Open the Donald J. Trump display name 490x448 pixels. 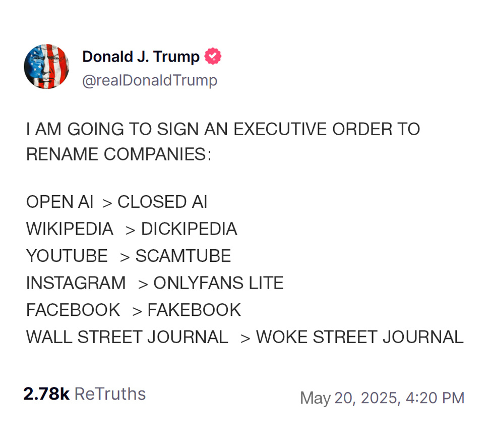coord(141,57)
